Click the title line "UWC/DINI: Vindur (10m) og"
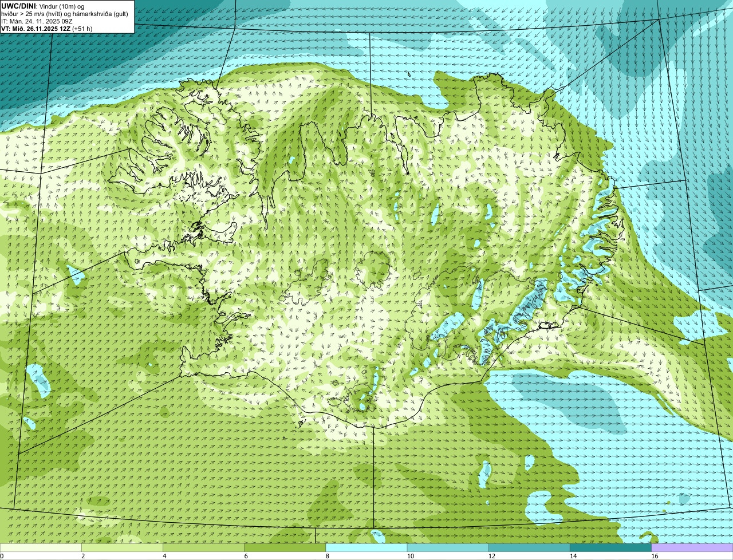Image resolution: width=733 pixels, height=560 pixels. coord(43,6)
